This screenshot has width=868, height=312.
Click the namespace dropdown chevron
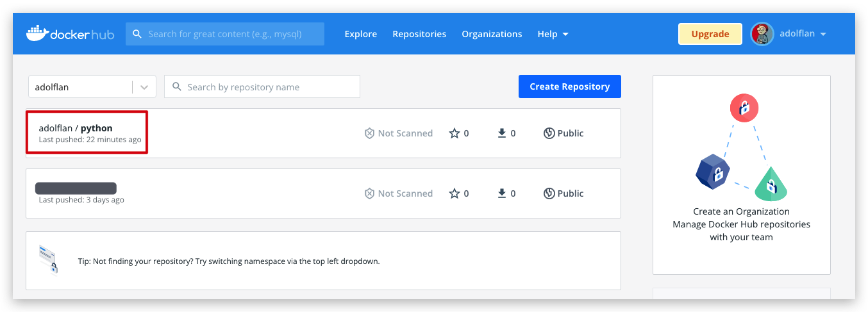pyautogui.click(x=144, y=87)
